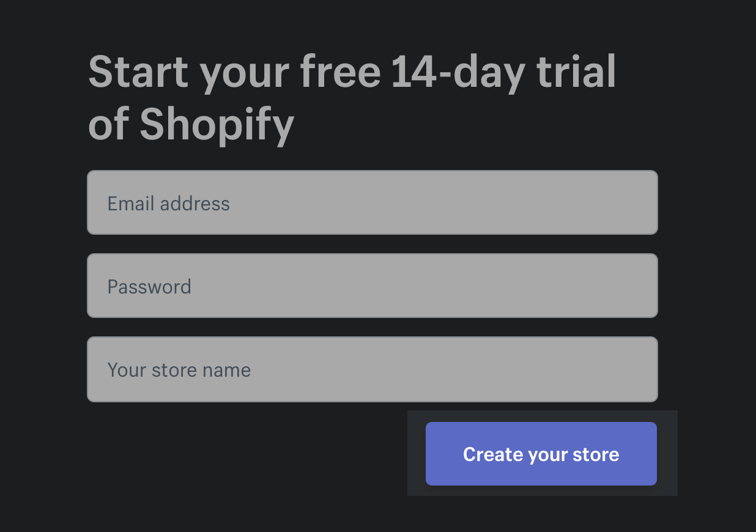Click the Your store name placeholder text
756x532 pixels.
(x=179, y=370)
